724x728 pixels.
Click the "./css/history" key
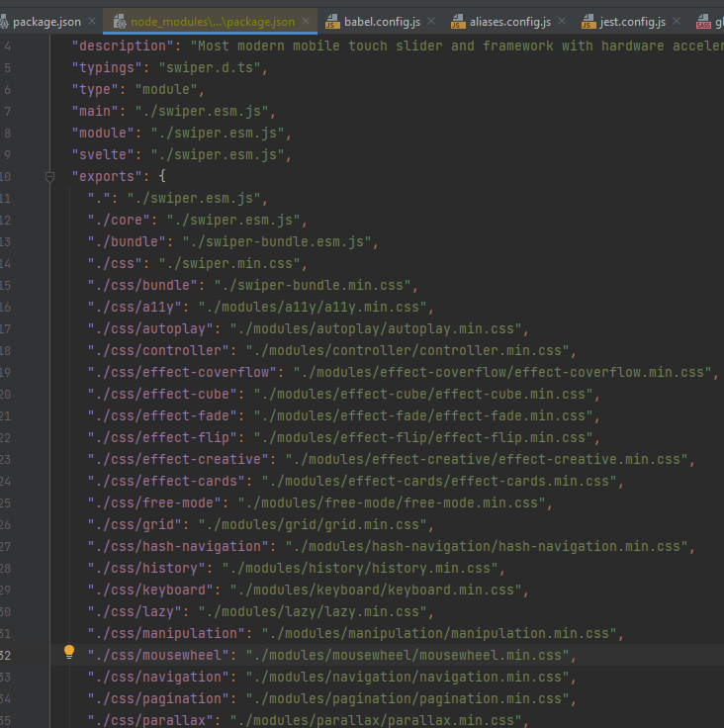coord(146,569)
